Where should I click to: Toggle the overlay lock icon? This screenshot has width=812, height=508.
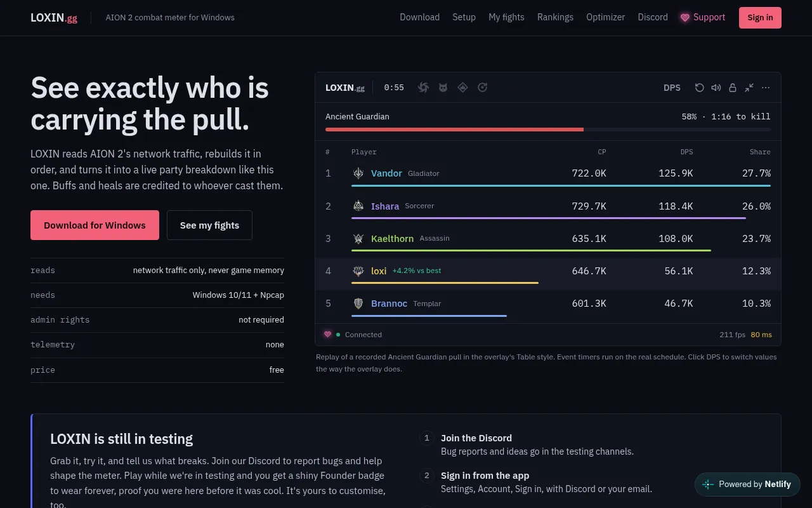[x=732, y=88]
